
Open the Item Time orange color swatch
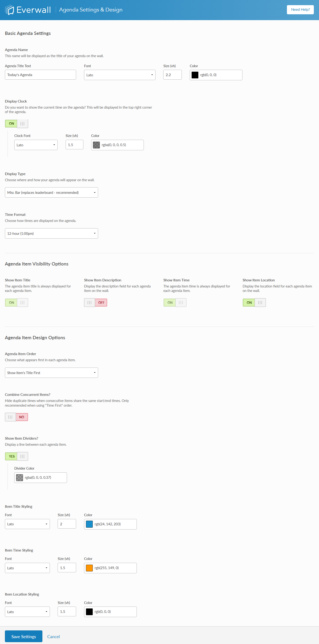point(89,568)
